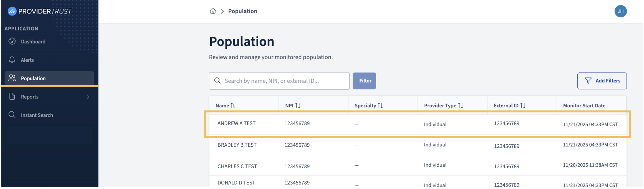Open the JH user avatar menu
Viewport: 644px width, 189px height.
[620, 11]
